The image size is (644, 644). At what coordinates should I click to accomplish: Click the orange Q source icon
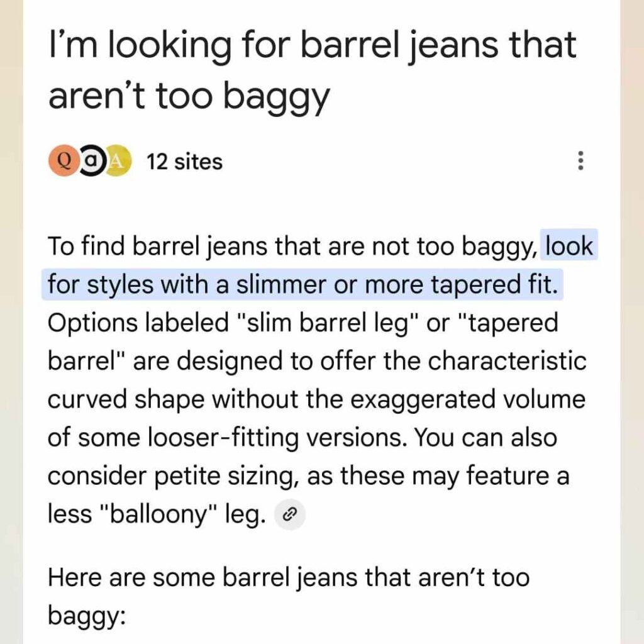click(x=63, y=162)
